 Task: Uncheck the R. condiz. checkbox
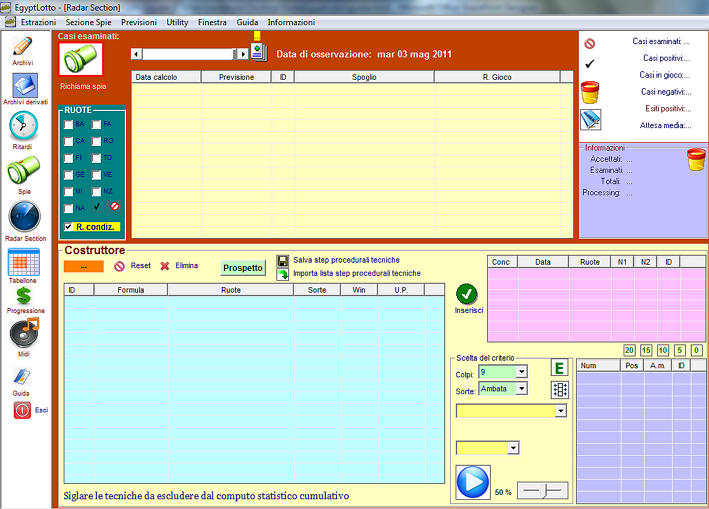tap(68, 227)
